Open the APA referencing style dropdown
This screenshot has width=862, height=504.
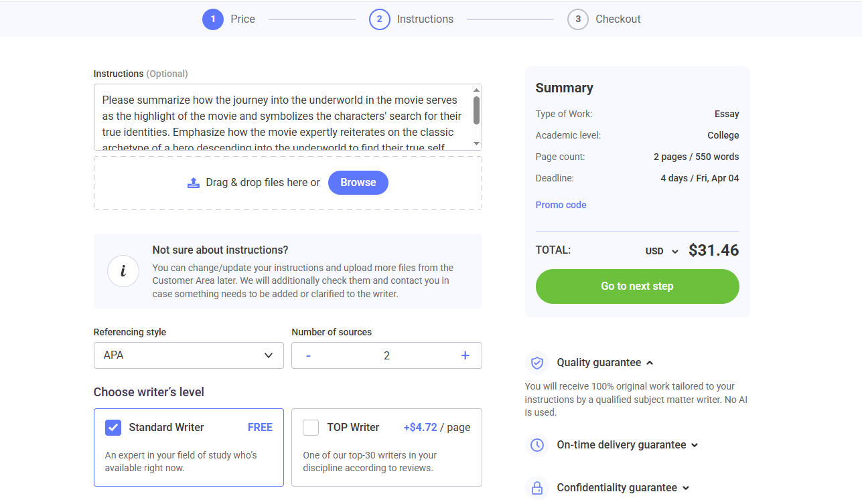189,355
